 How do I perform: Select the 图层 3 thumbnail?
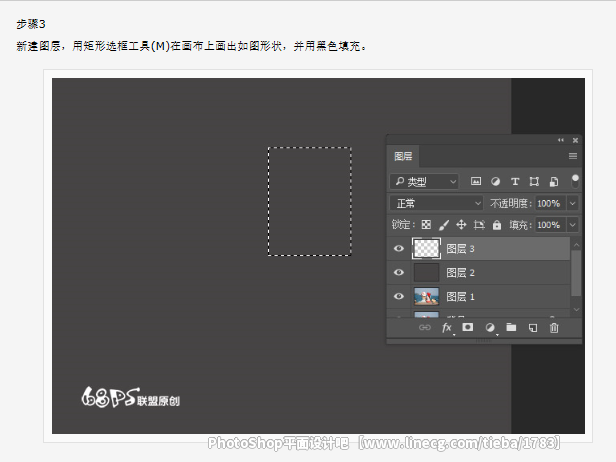426,248
